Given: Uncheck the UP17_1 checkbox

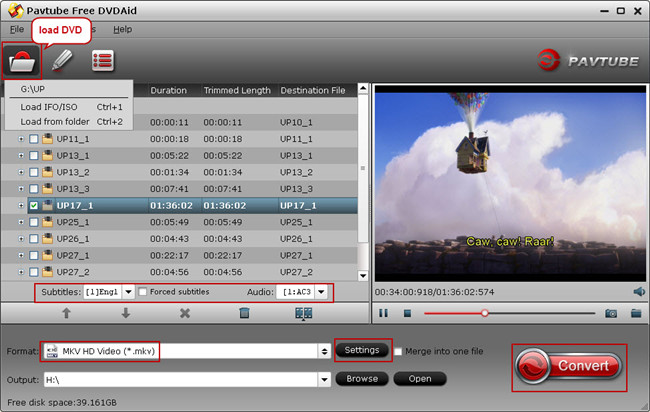Looking at the screenshot, I should pyautogui.click(x=34, y=206).
